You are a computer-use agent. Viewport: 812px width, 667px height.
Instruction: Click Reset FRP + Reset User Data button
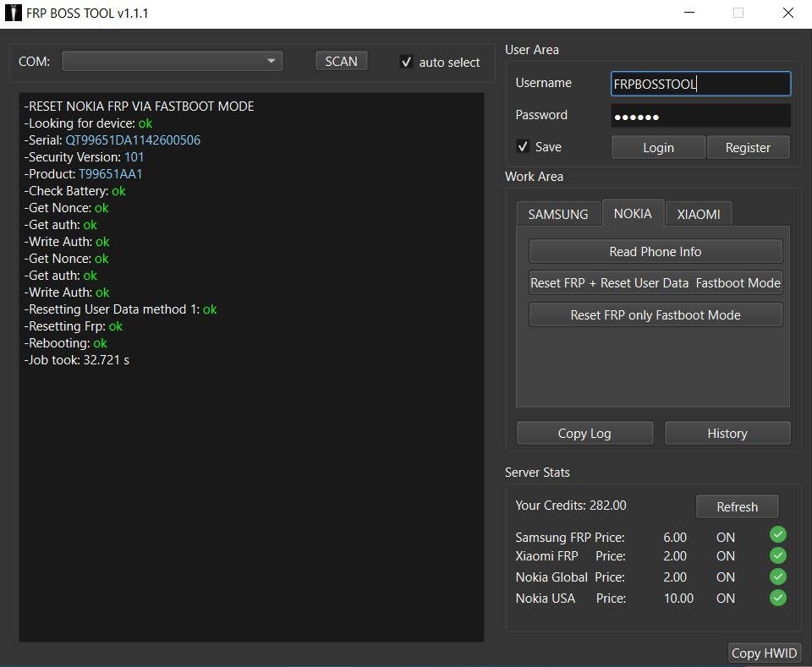[656, 282]
